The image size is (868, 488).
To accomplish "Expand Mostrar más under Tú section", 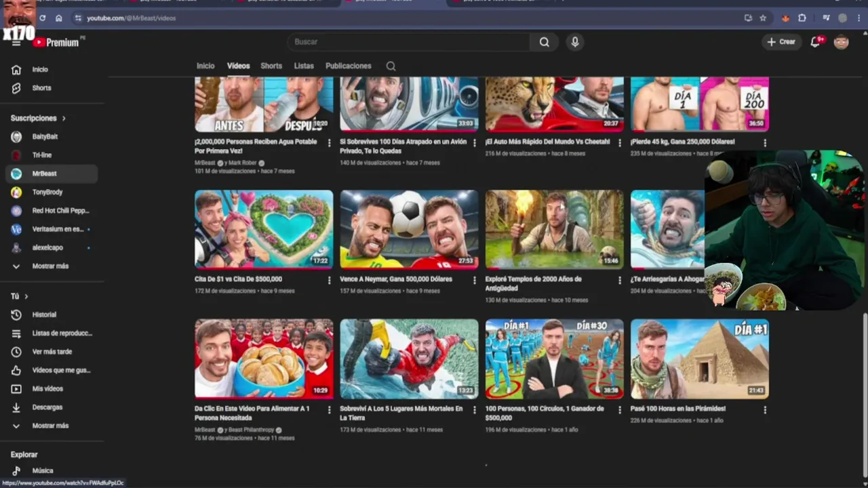I will 52,426.
